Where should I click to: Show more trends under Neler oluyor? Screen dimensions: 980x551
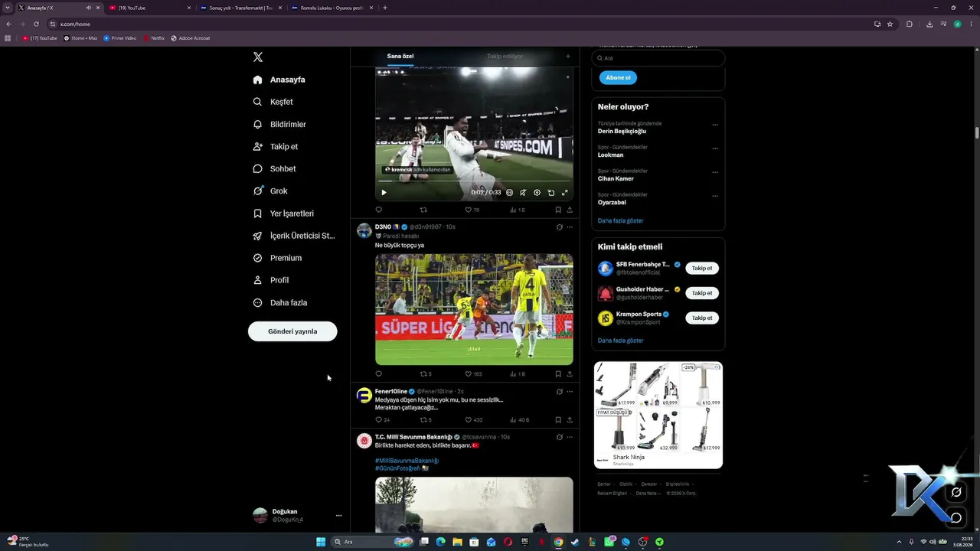(x=620, y=220)
